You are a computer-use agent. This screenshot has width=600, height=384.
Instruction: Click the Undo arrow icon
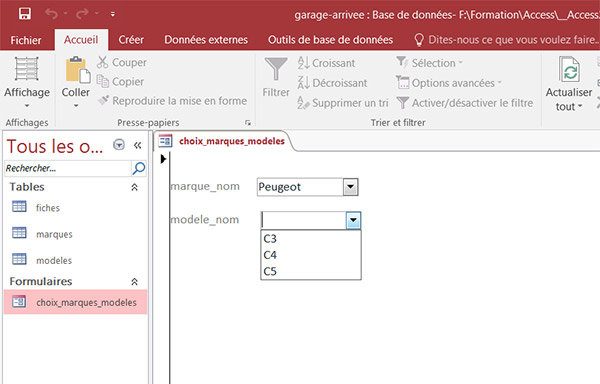[51, 14]
